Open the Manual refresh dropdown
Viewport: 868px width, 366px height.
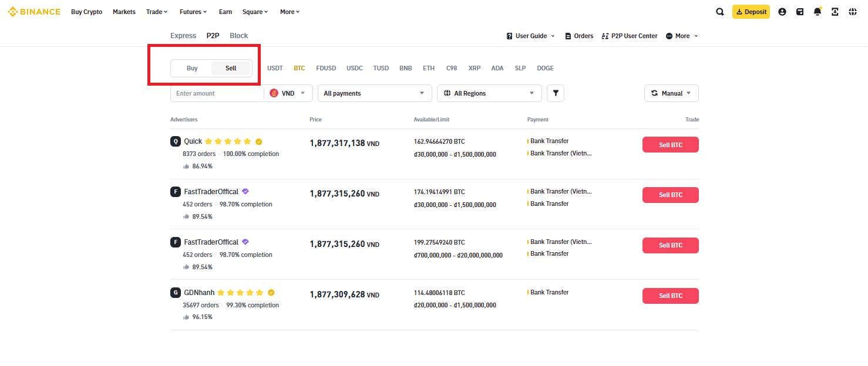coord(672,93)
